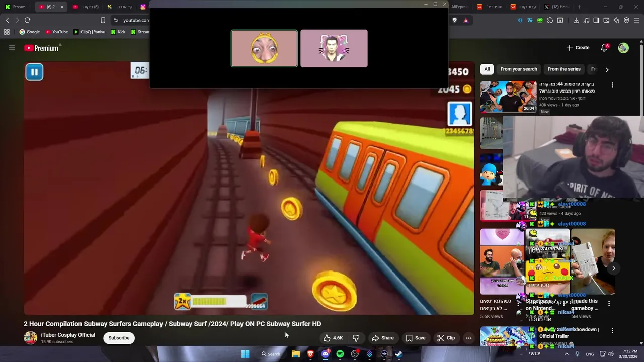Open options for the 26:04 recommended video
Screen dimensions: 644x362
612,85
